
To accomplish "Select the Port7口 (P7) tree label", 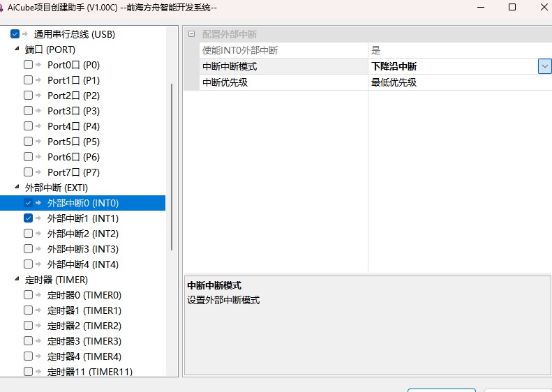I will click(73, 172).
